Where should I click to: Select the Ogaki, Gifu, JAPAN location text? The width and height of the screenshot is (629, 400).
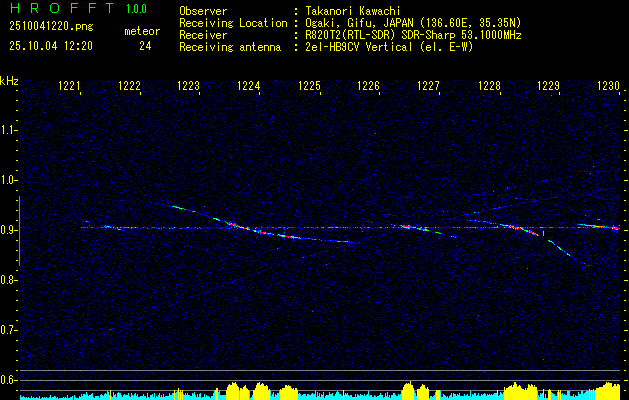(413, 23)
